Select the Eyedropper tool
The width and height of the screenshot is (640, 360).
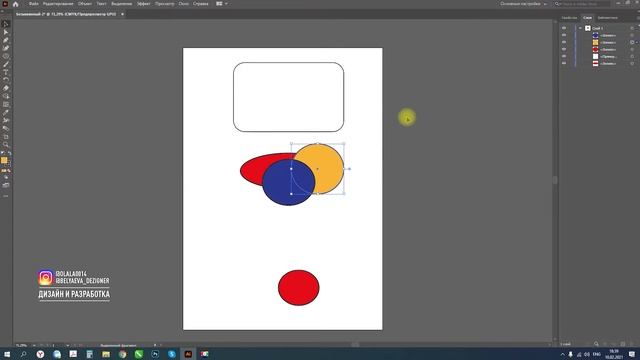coord(6,112)
